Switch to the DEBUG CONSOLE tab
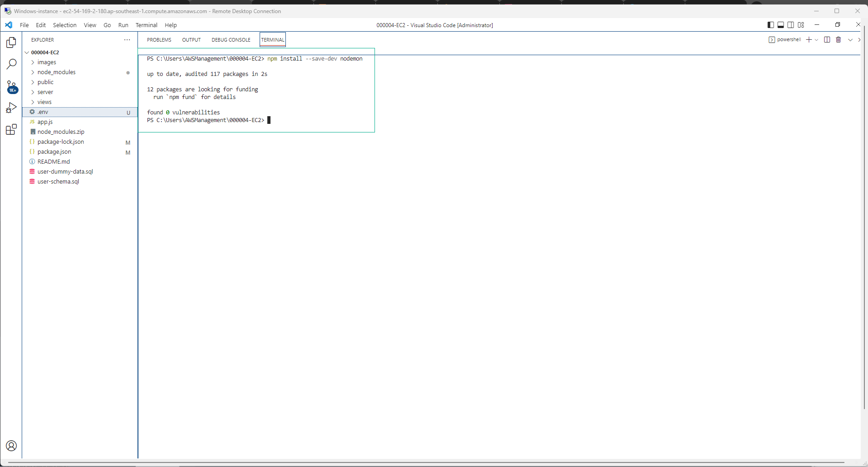The width and height of the screenshot is (868, 467). pyautogui.click(x=231, y=40)
